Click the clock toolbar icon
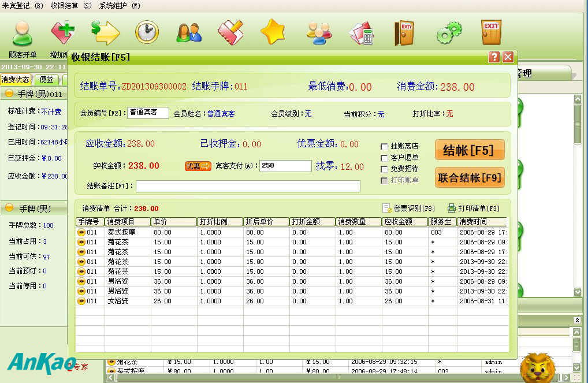 (x=147, y=33)
